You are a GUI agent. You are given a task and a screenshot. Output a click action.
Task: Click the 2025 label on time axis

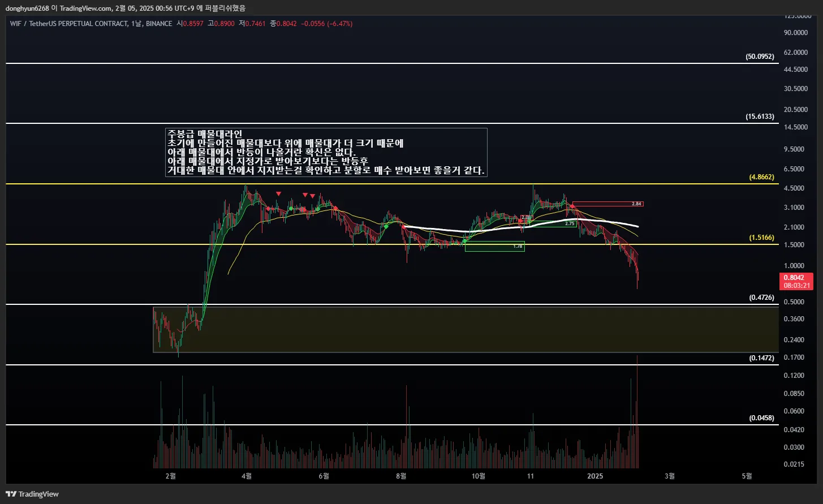click(595, 476)
